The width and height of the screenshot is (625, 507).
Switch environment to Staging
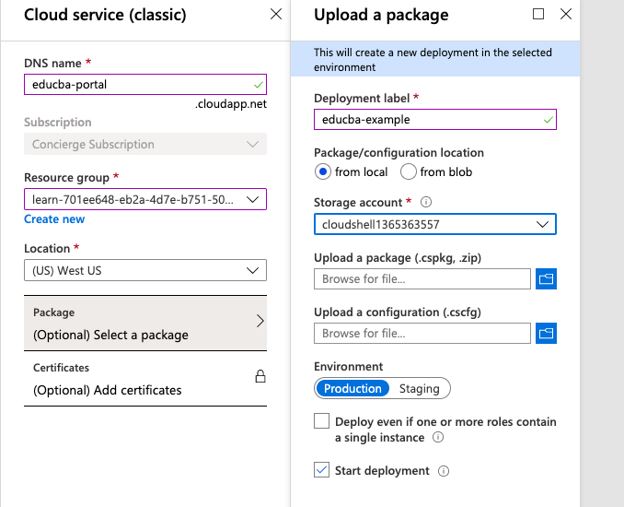419,388
